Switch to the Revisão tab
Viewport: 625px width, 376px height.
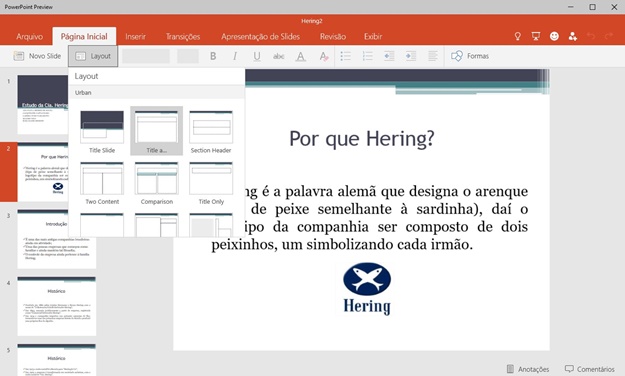click(333, 37)
